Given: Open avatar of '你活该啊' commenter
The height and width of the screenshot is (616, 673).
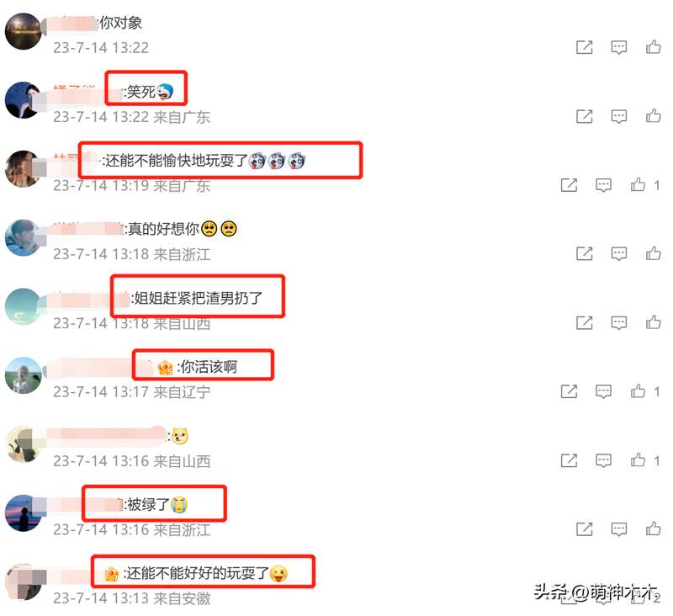Looking at the screenshot, I should click(24, 375).
